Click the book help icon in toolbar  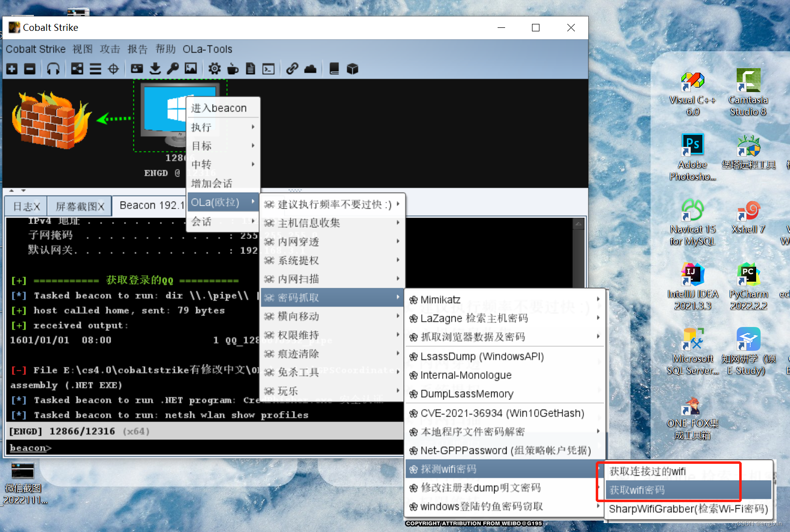point(334,69)
